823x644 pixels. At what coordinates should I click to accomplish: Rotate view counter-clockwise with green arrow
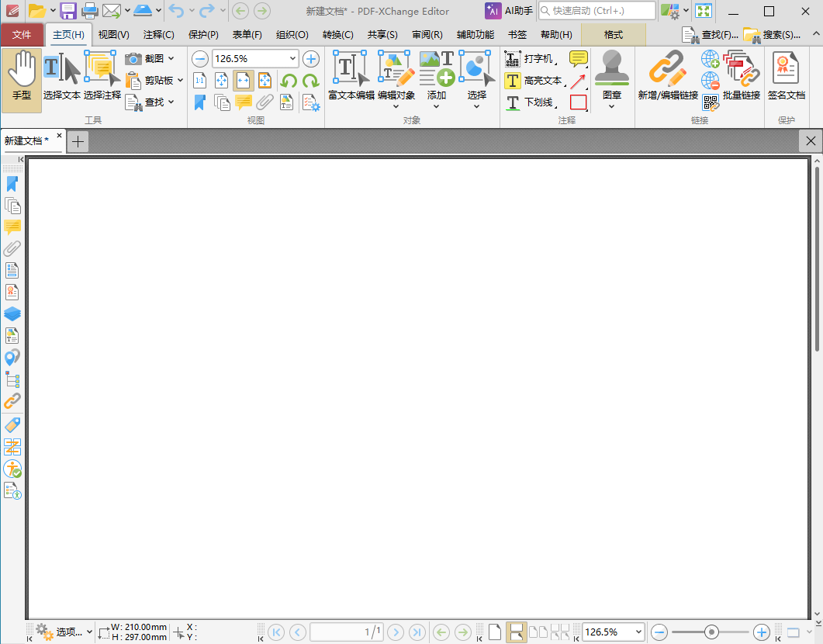click(288, 81)
